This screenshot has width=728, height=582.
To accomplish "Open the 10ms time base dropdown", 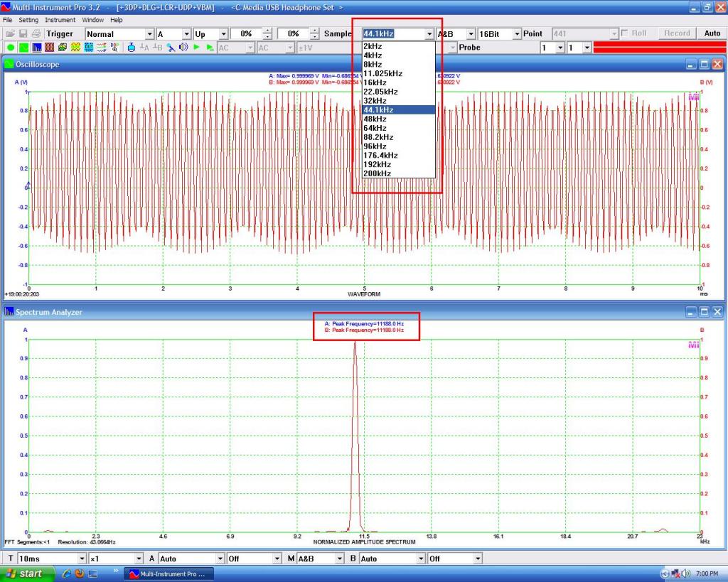I will click(82, 559).
